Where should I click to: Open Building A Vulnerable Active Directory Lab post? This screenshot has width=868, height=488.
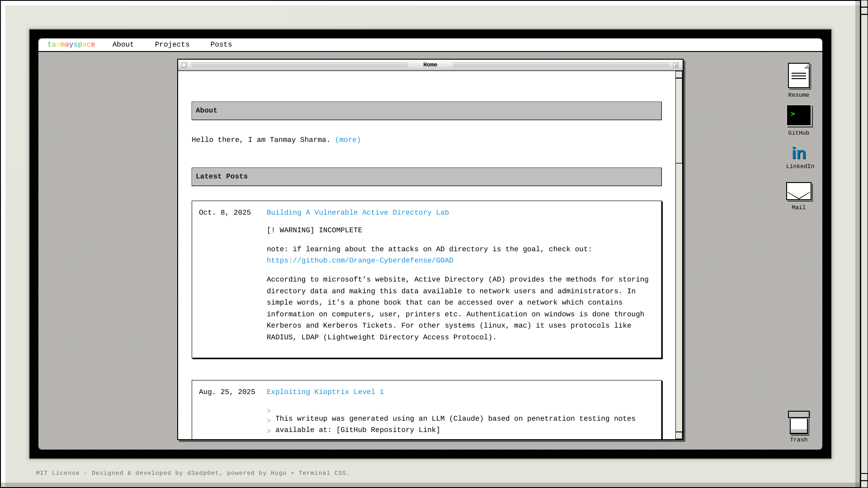(x=357, y=213)
